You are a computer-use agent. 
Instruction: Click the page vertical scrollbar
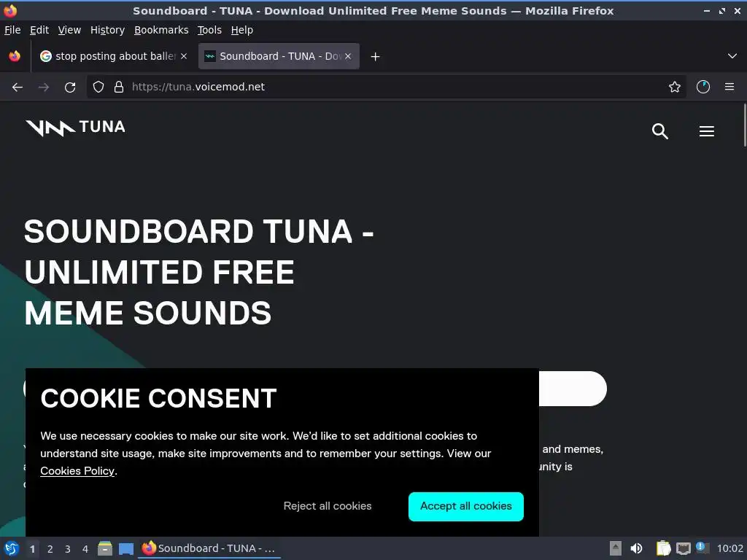pyautogui.click(x=744, y=125)
